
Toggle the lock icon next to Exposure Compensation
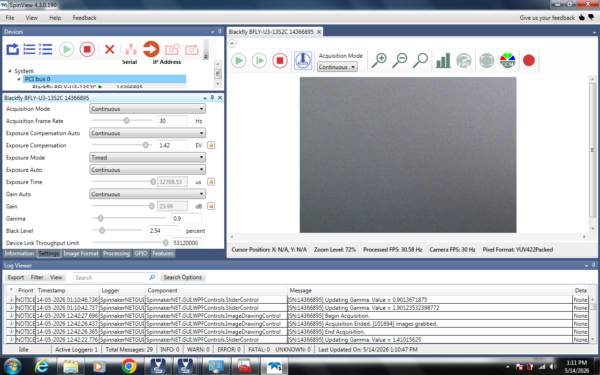tap(211, 145)
